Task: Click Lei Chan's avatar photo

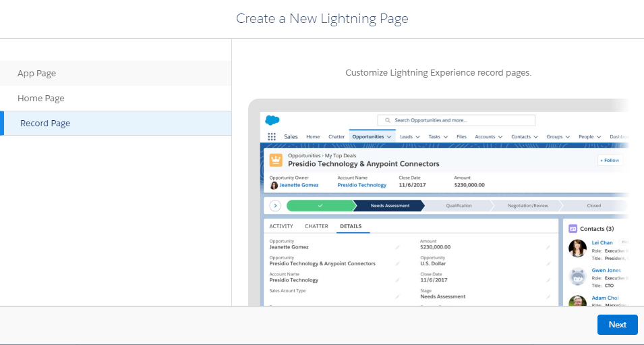Action: 577,248
